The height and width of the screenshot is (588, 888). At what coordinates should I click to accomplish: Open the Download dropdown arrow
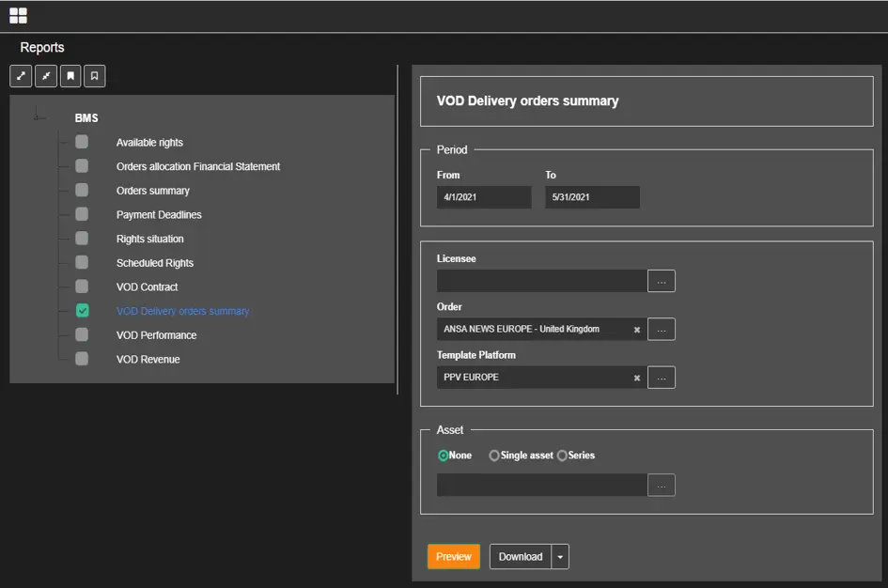560,557
